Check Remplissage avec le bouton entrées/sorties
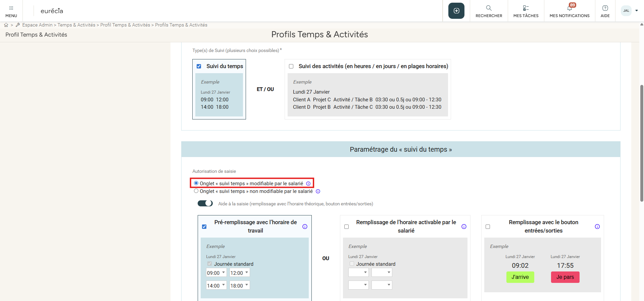The width and height of the screenshot is (644, 301). pyautogui.click(x=488, y=227)
